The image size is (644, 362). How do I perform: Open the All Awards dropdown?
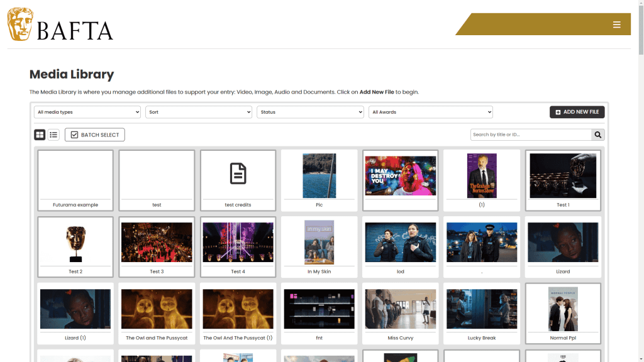431,112
